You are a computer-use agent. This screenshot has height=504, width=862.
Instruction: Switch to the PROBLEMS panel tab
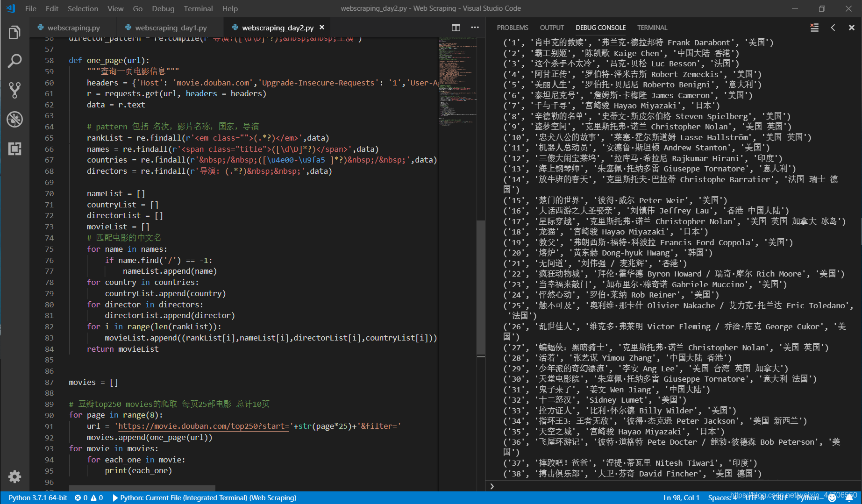tap(513, 28)
